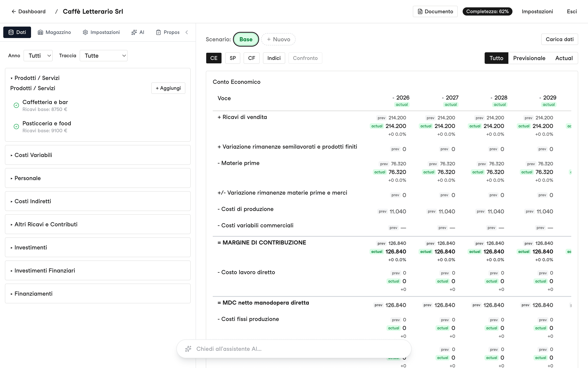
Task: Focus the Chiedi all'assistente AI input
Action: pos(294,349)
